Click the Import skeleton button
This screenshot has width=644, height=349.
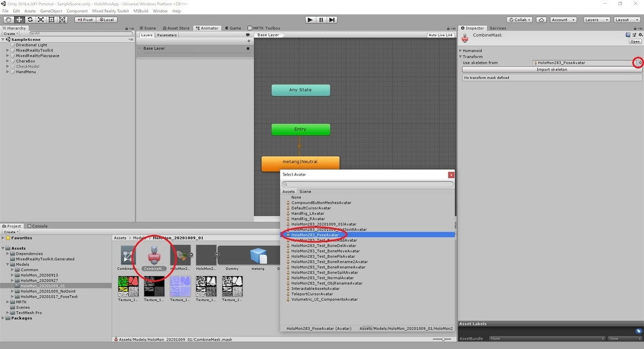pos(552,69)
